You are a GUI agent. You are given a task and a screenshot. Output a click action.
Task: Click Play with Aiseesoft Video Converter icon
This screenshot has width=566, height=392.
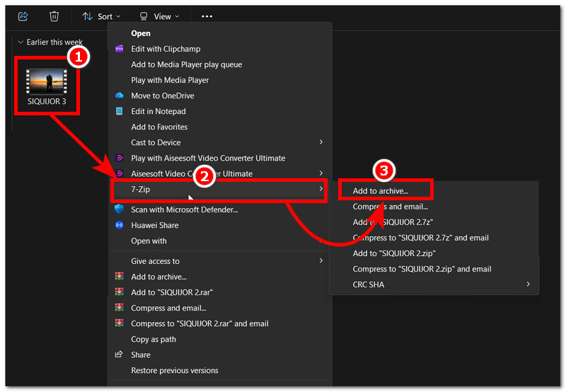119,158
